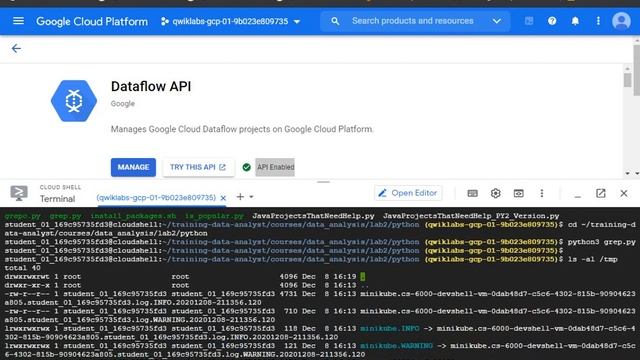Click Open Editor button

pyautogui.click(x=408, y=193)
